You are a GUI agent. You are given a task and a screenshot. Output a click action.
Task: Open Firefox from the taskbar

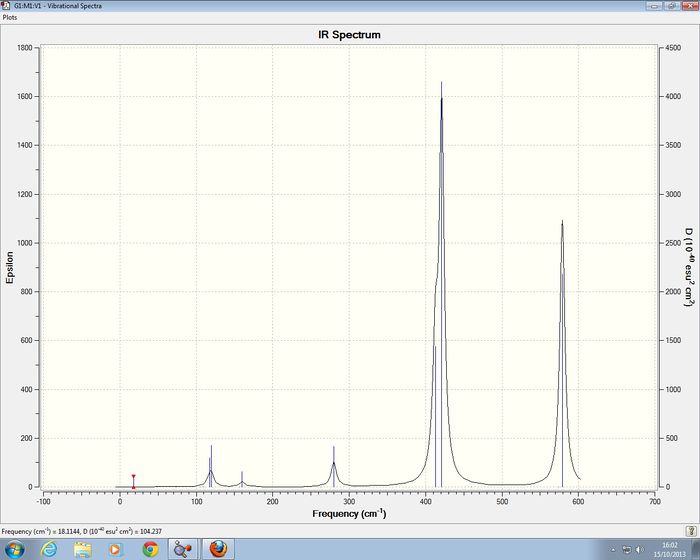[x=218, y=549]
